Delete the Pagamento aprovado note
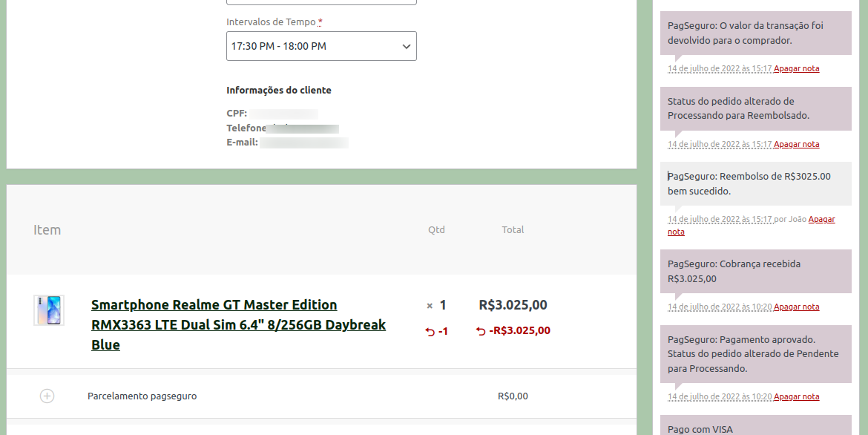This screenshot has width=868, height=435. click(796, 396)
